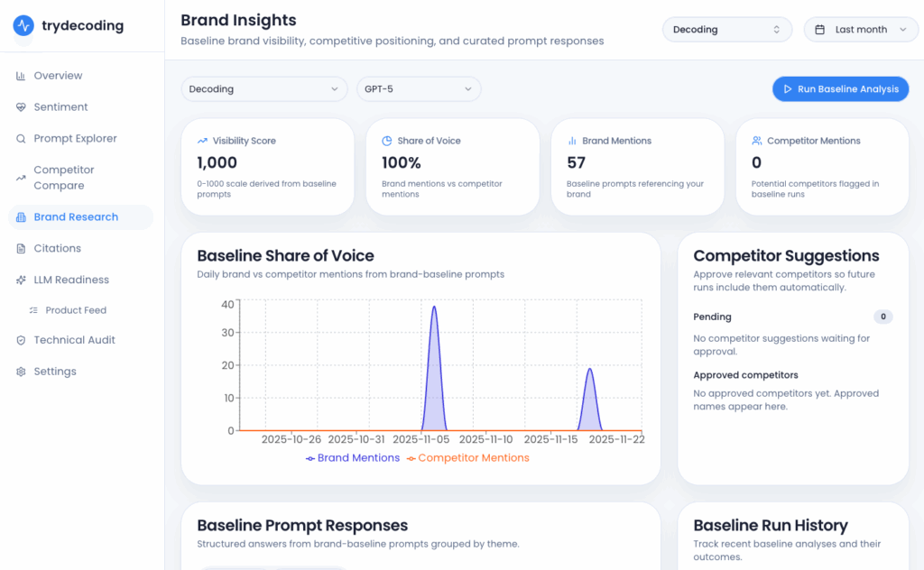Click the Prompt Explorer magnifier icon
Image resolution: width=924 pixels, height=570 pixels.
pos(21,139)
